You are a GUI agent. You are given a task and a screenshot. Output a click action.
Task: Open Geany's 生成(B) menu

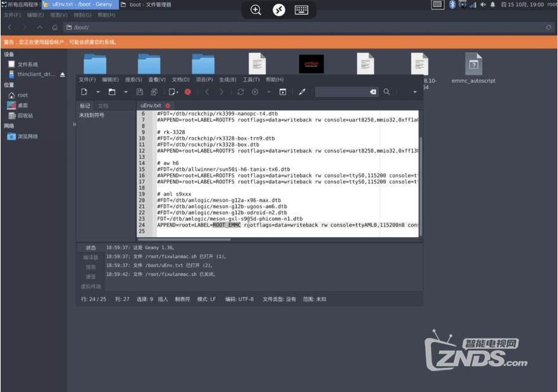(228, 80)
